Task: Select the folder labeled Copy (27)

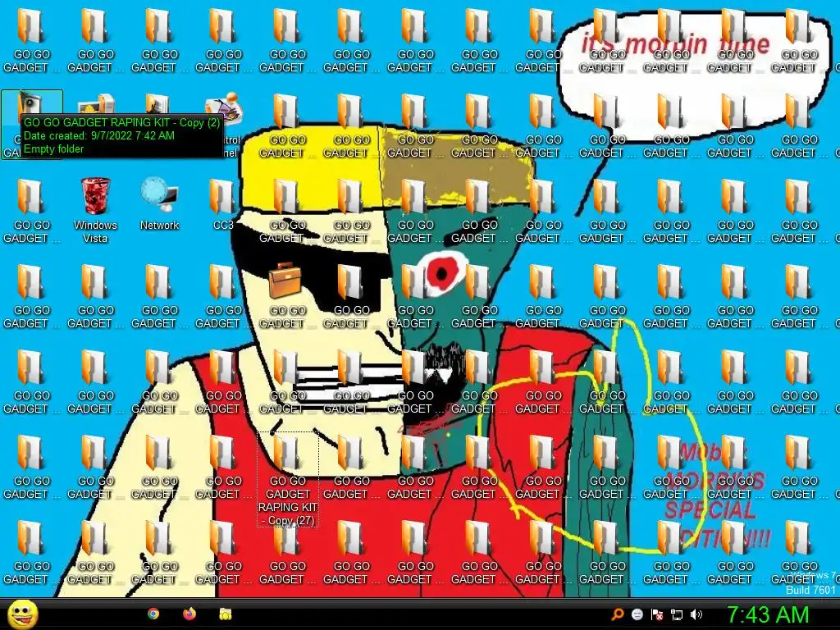Action: 288,479
